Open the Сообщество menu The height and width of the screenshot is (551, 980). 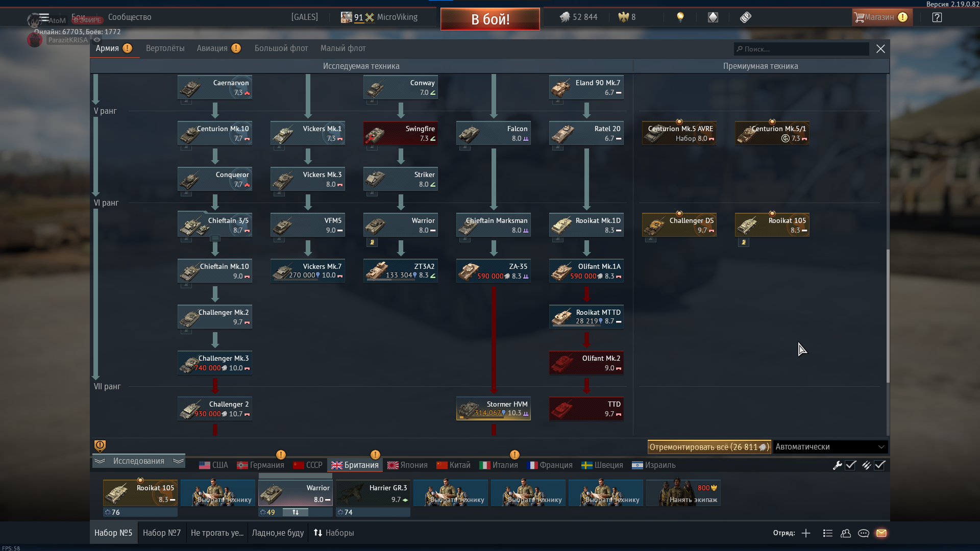pos(130,17)
